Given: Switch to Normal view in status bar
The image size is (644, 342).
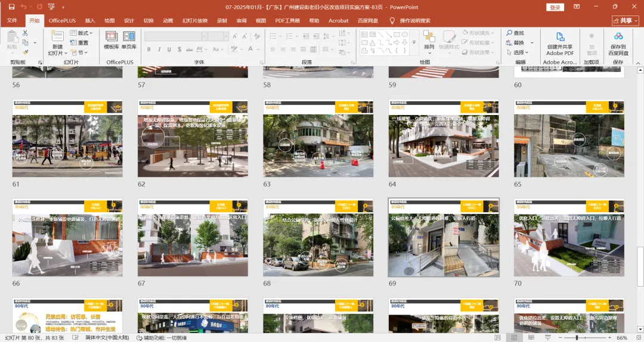Looking at the screenshot, I should 498,337.
